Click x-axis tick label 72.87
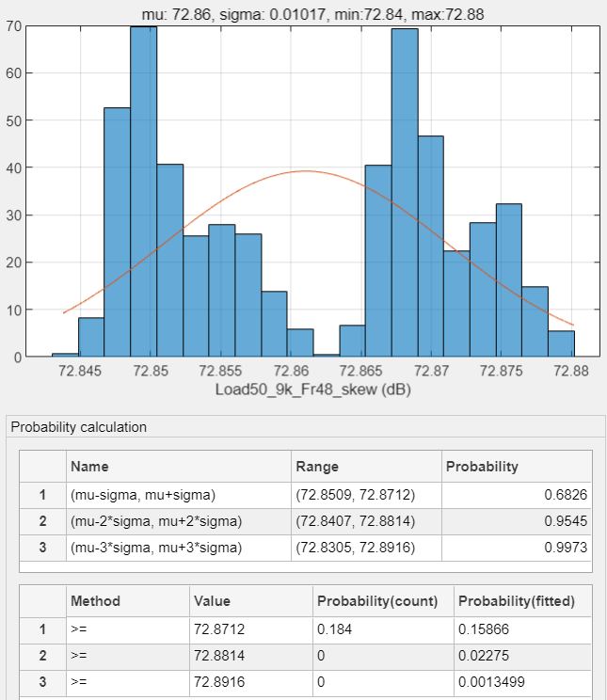Image resolution: width=607 pixels, height=700 pixels. click(x=431, y=371)
